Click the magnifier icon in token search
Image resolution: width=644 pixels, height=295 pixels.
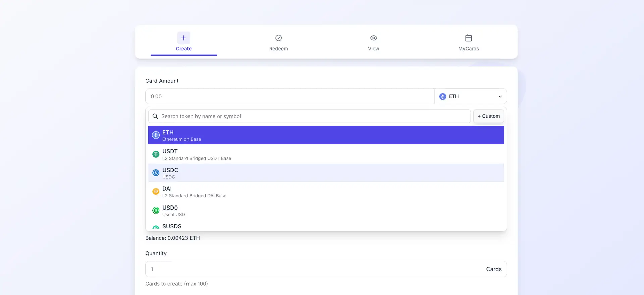pyautogui.click(x=155, y=116)
